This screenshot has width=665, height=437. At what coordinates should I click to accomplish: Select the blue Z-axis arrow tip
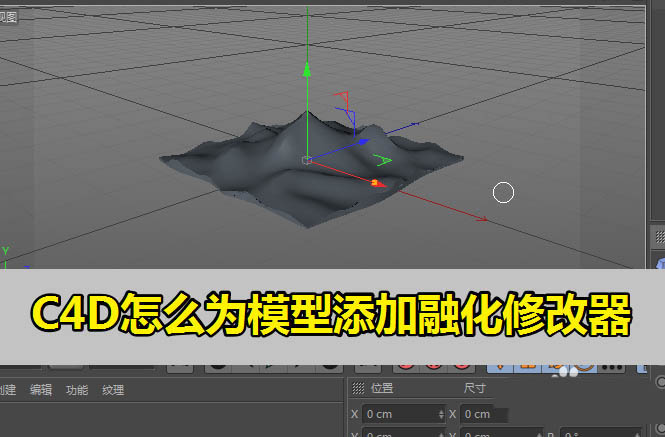pyautogui.click(x=363, y=142)
